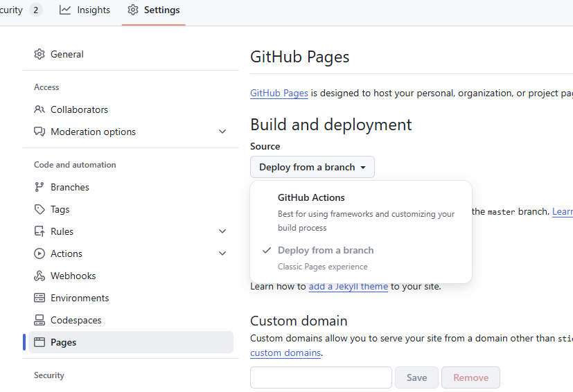Open the custom domains help link
This screenshot has width=573, height=392.
coord(285,353)
